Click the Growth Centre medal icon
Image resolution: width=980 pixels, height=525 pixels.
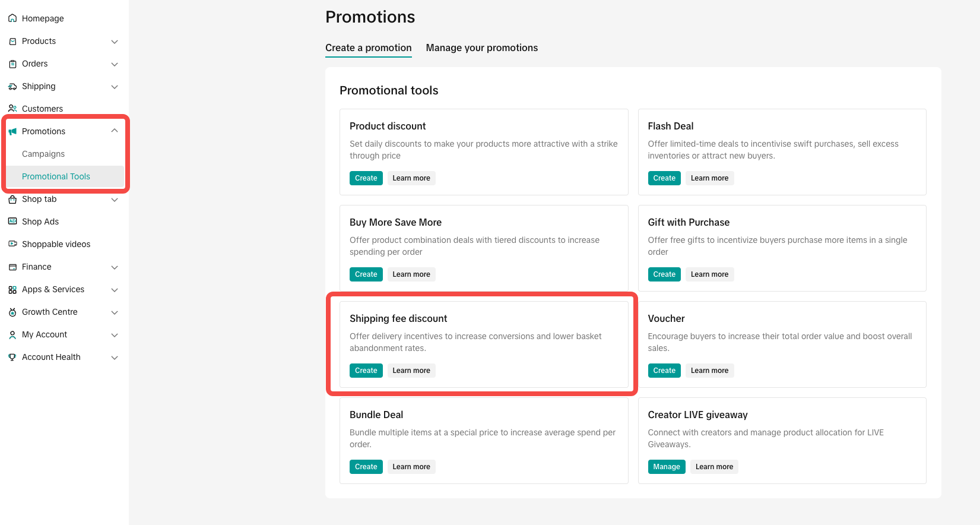click(12, 312)
